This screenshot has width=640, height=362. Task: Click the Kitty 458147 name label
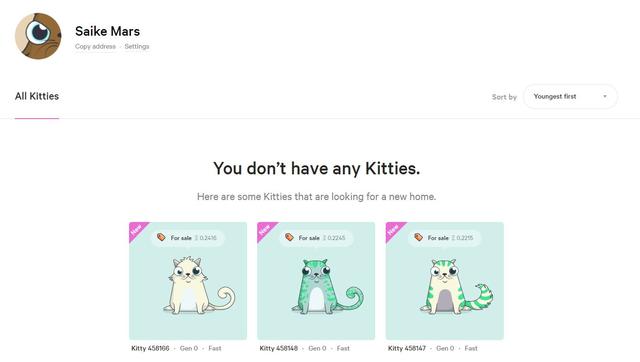407,348
